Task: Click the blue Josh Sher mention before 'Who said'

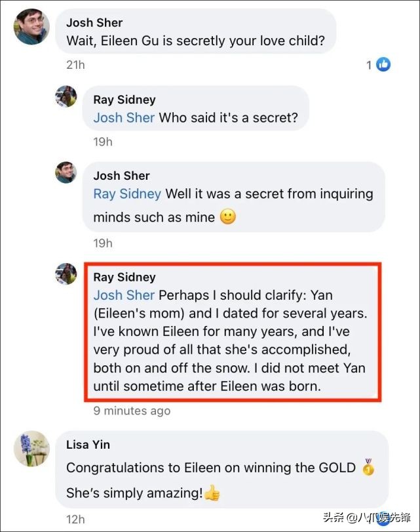Action: pyautogui.click(x=124, y=118)
